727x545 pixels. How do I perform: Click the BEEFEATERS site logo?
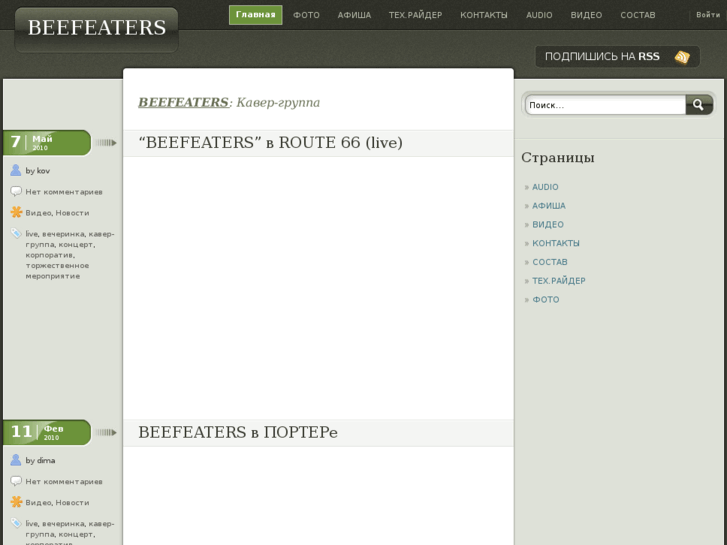96,28
